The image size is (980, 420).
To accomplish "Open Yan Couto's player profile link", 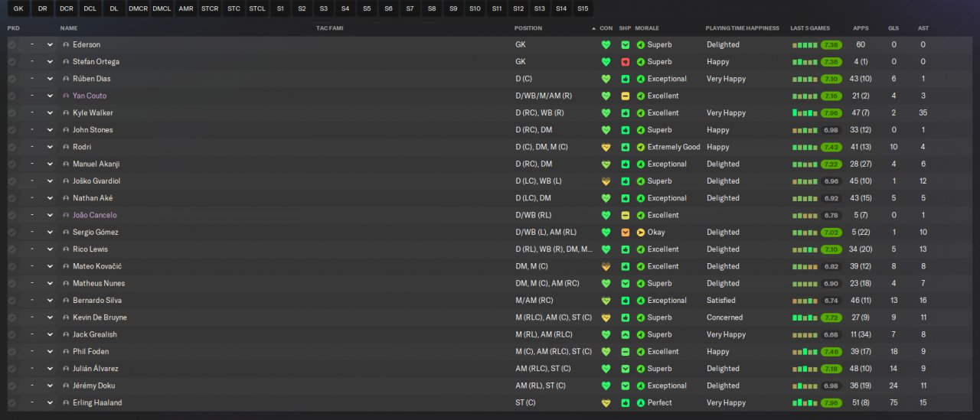I will click(90, 96).
